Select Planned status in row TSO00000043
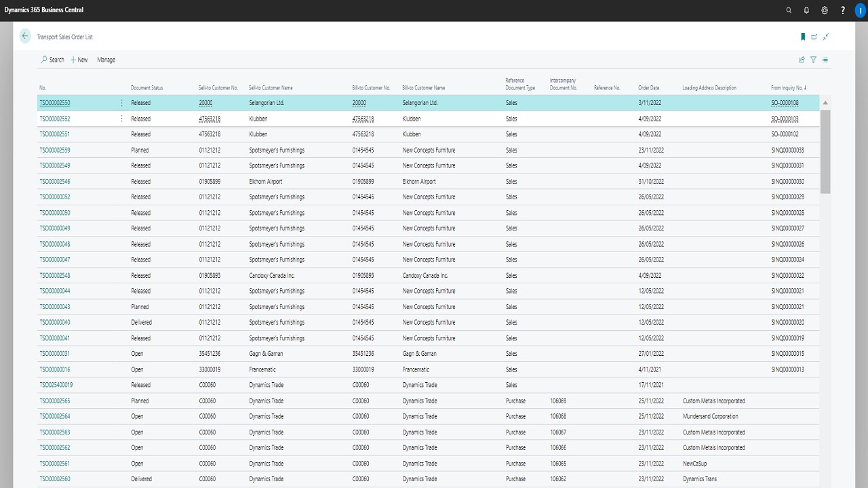Image resolution: width=868 pixels, height=488 pixels. [140, 307]
